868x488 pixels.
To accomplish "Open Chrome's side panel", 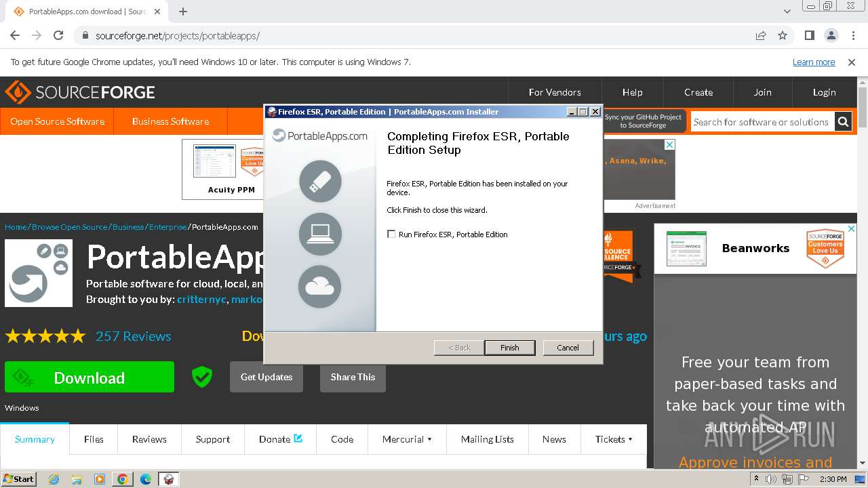I will (809, 35).
